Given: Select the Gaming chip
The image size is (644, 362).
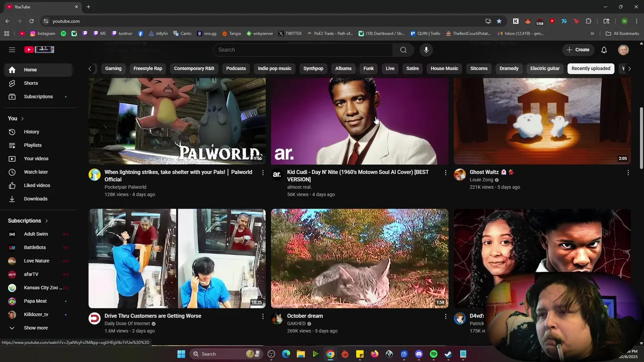Looking at the screenshot, I should click(x=113, y=68).
